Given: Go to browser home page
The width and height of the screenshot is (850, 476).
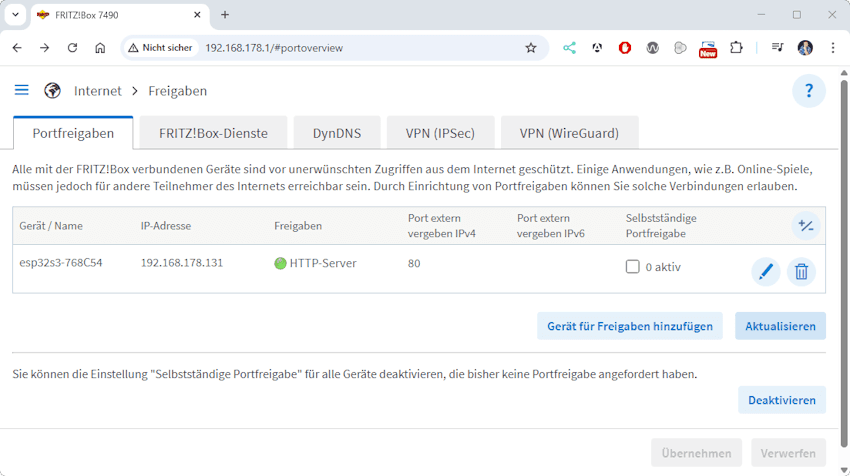Looking at the screenshot, I should pos(100,47).
